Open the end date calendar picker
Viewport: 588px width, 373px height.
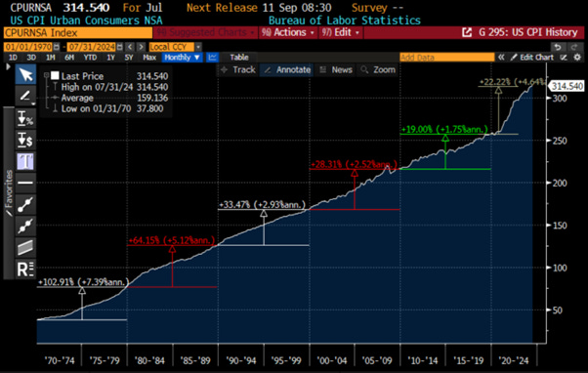coord(119,47)
